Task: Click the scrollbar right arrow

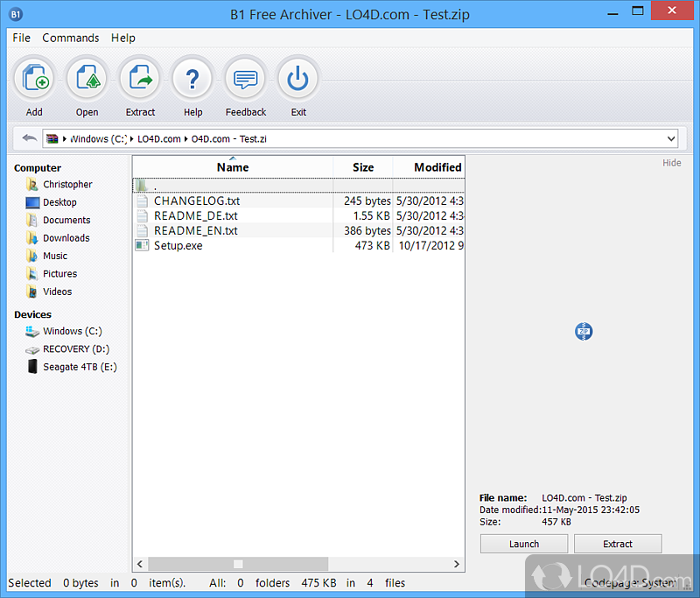Action: 456,564
